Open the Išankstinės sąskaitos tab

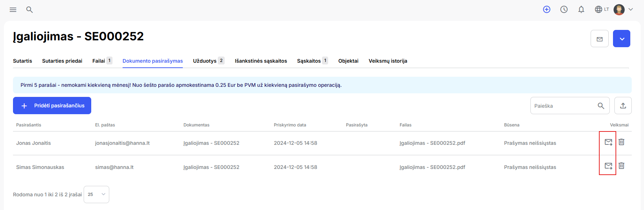(x=261, y=61)
